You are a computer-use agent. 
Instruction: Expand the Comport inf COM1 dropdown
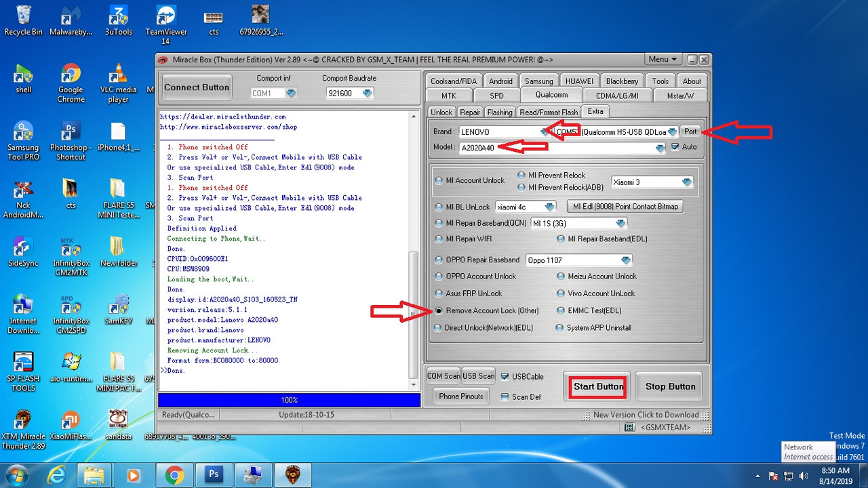tap(291, 94)
